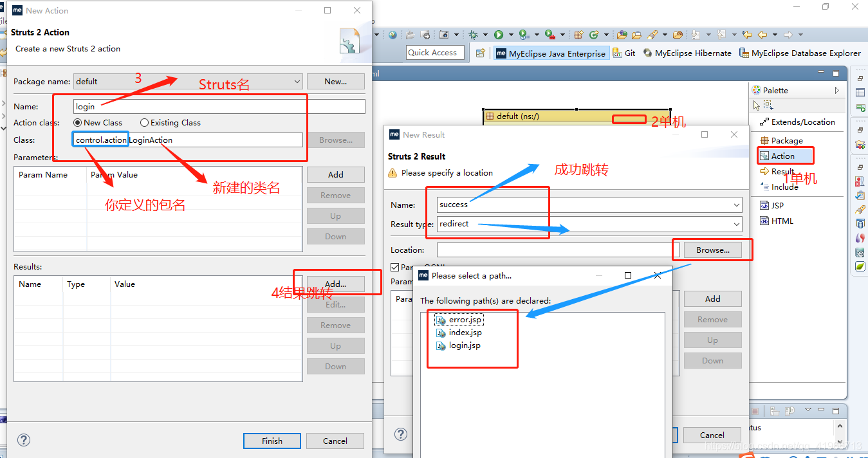Click the green Run toolbar icon

click(499, 35)
